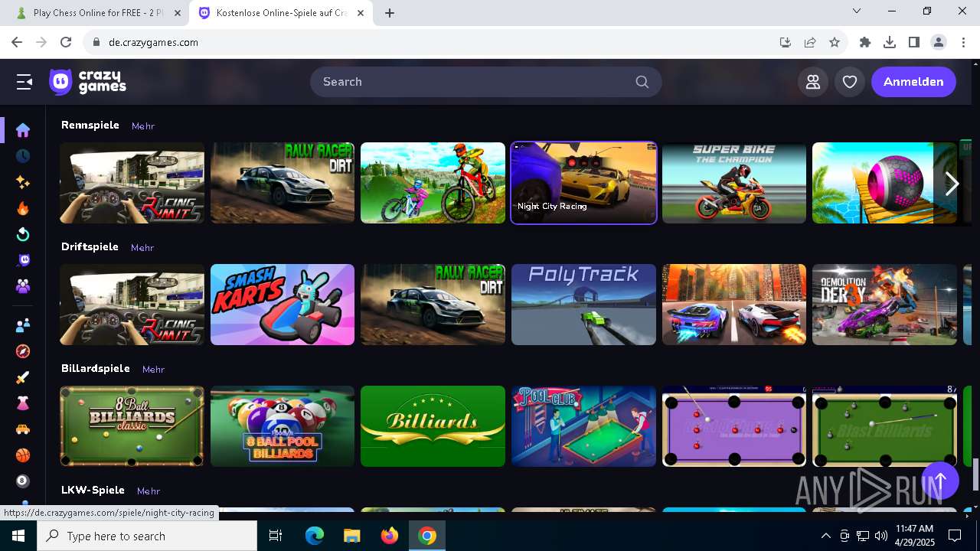Open new games sparkle icon in sidebar
Screen dimensions: 980x551
(x=23, y=182)
